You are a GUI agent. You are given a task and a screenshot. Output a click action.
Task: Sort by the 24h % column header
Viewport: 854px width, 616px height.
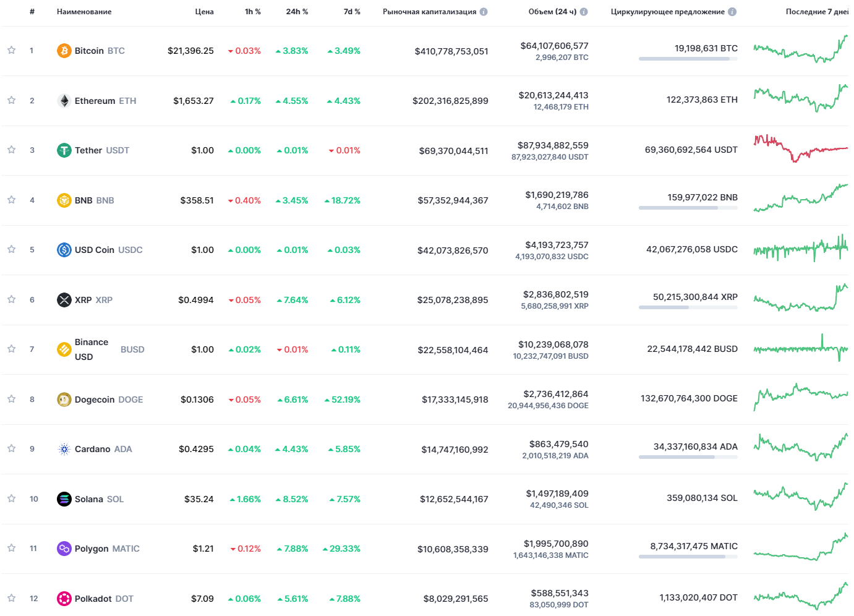[x=297, y=12]
